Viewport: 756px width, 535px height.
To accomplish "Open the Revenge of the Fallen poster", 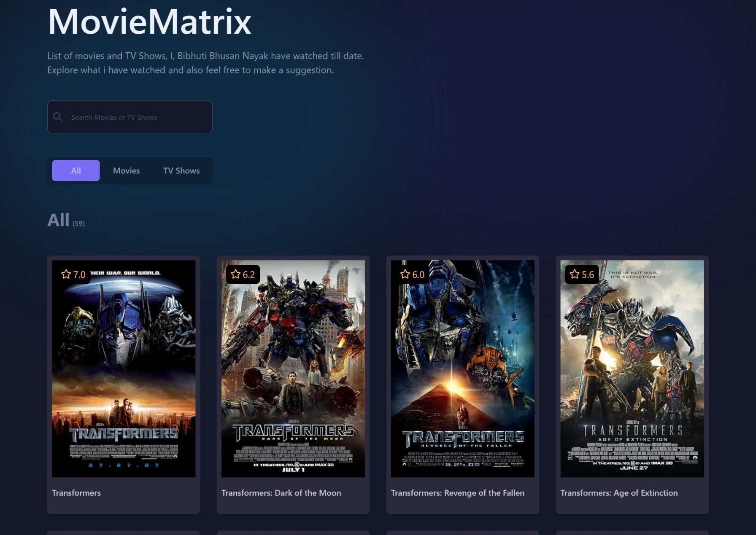I will pyautogui.click(x=463, y=368).
